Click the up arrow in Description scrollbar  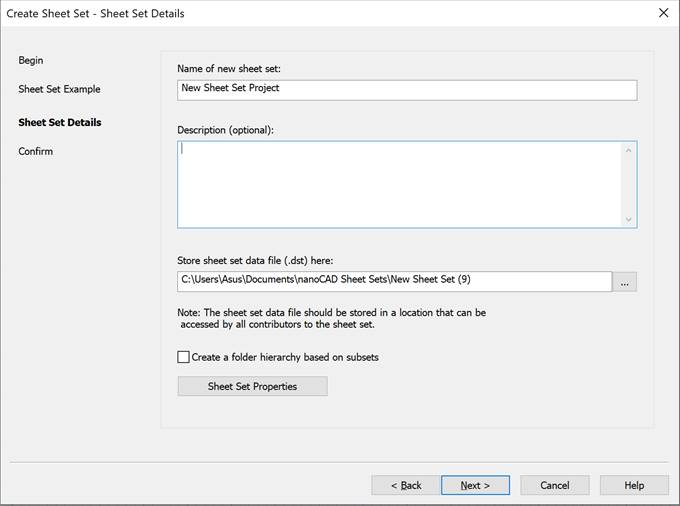[628, 151]
